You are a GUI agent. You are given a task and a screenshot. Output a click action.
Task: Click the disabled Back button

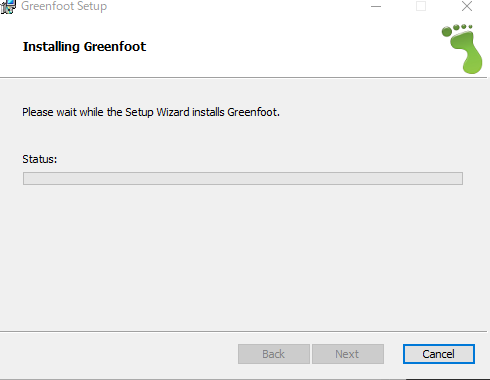[x=274, y=354]
